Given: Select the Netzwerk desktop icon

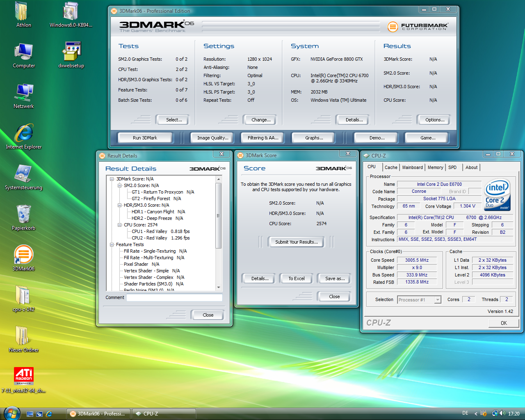Looking at the screenshot, I should click(x=24, y=96).
